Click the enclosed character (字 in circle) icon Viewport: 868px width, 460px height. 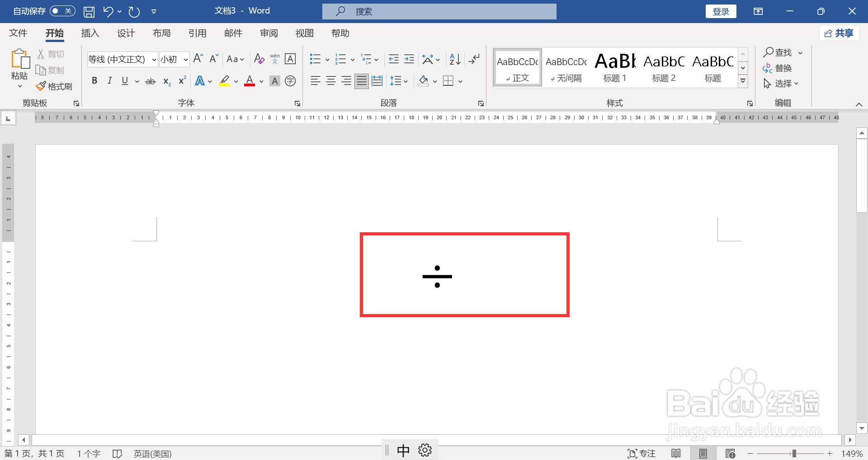click(x=290, y=81)
